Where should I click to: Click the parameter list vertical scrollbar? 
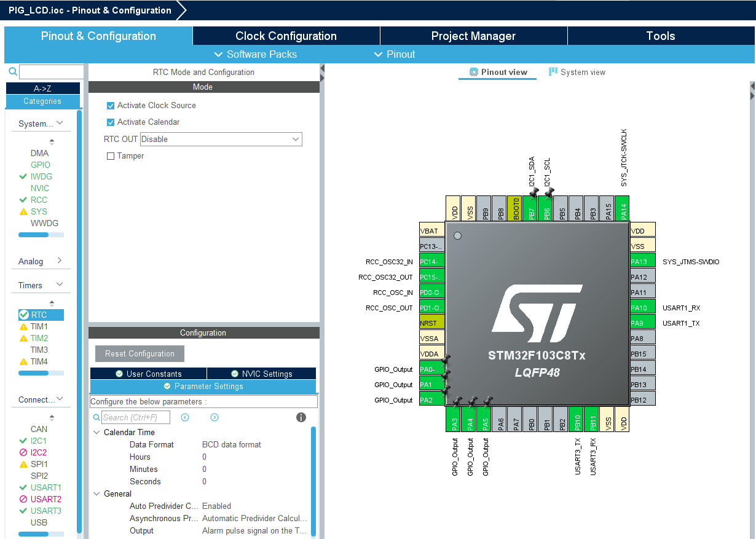(313, 481)
